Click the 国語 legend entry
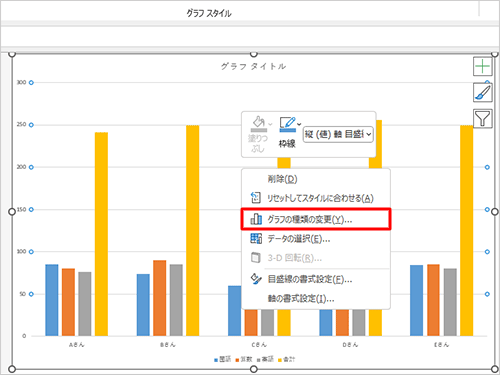This screenshot has width=500, height=375. 223,359
